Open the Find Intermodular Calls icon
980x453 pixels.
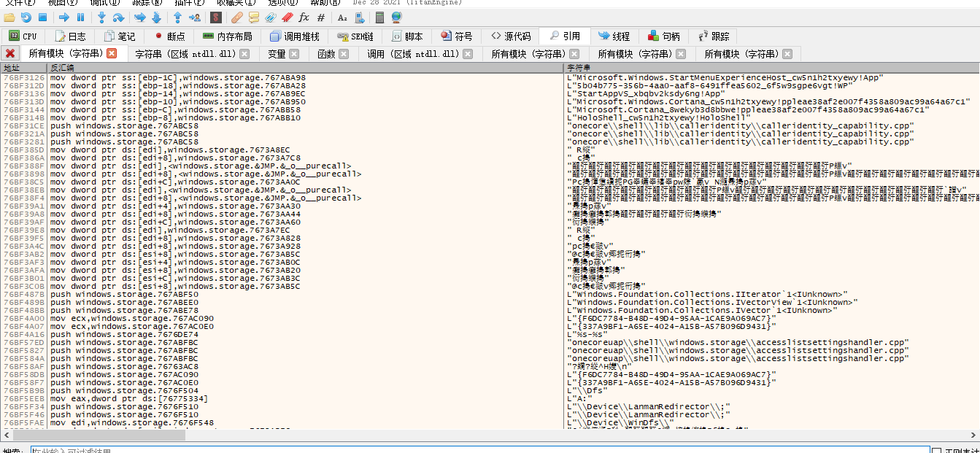(x=359, y=17)
